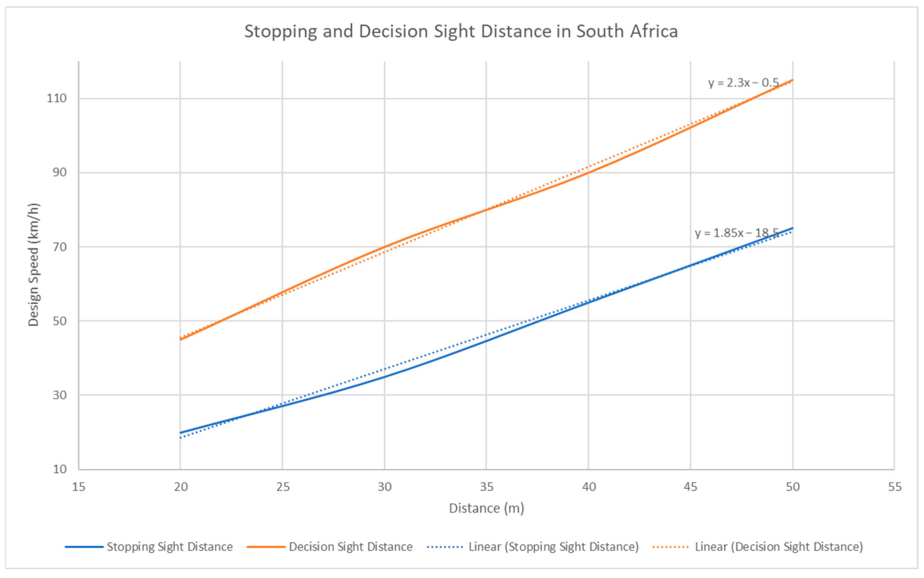Click the 70 tick label on vertical axis

60,247
